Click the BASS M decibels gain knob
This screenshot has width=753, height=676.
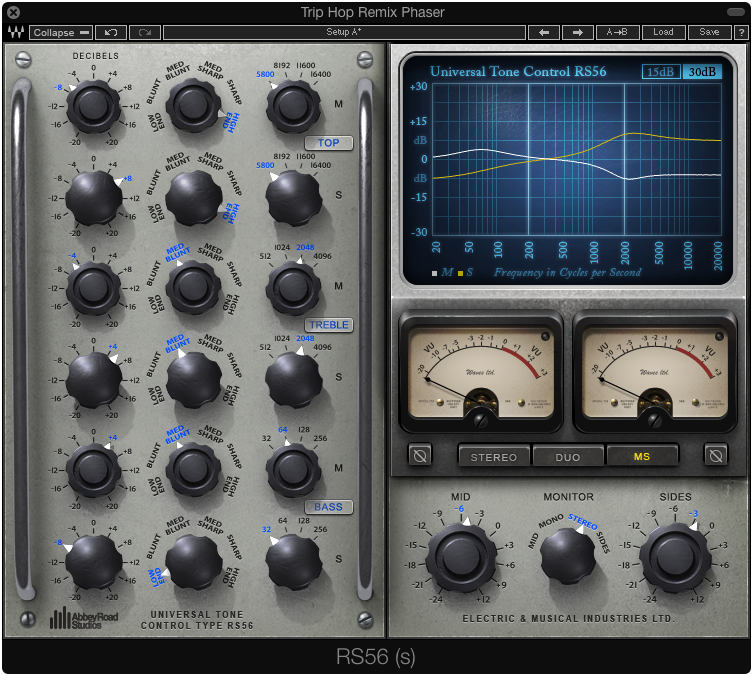click(93, 470)
